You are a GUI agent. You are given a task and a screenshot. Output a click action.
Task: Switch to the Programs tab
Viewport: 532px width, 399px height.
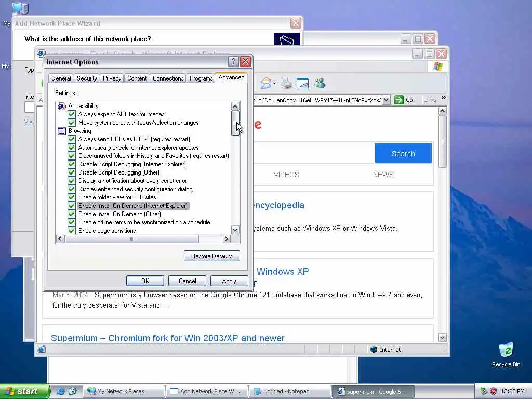click(201, 78)
